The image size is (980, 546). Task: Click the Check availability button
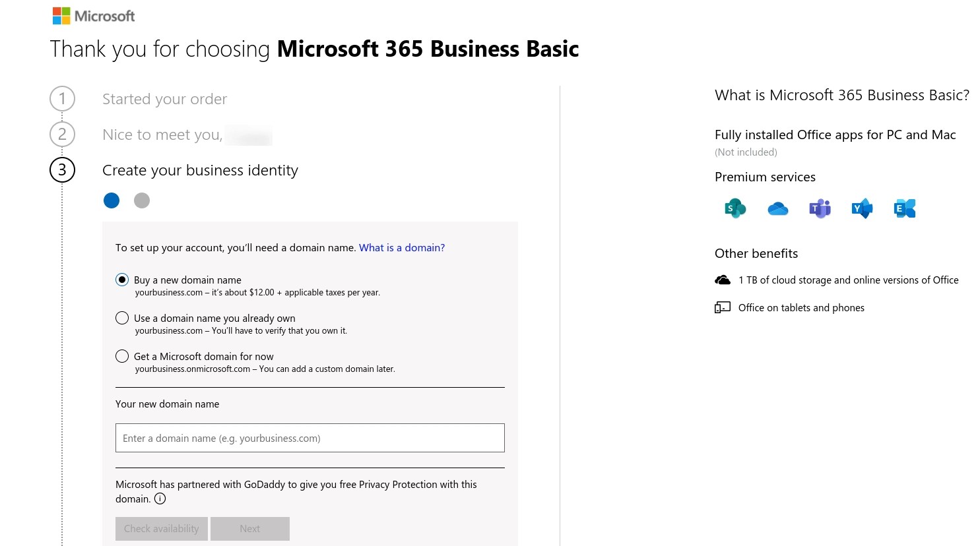click(161, 528)
